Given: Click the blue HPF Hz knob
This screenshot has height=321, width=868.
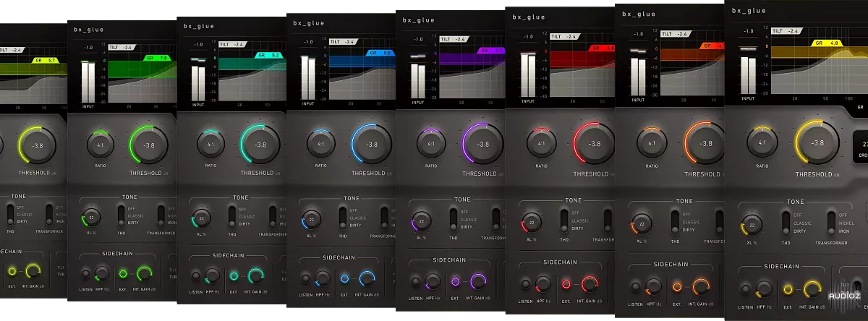Looking at the screenshot, I should [x=323, y=278].
